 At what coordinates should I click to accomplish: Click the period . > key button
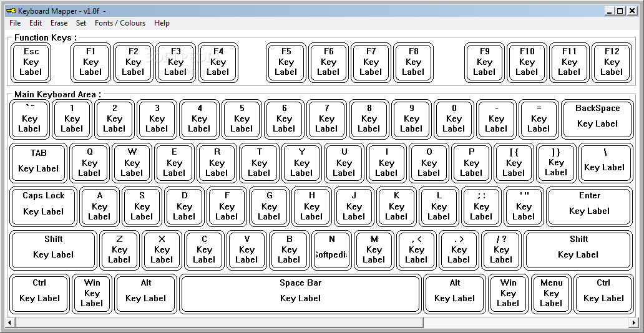[459, 250]
